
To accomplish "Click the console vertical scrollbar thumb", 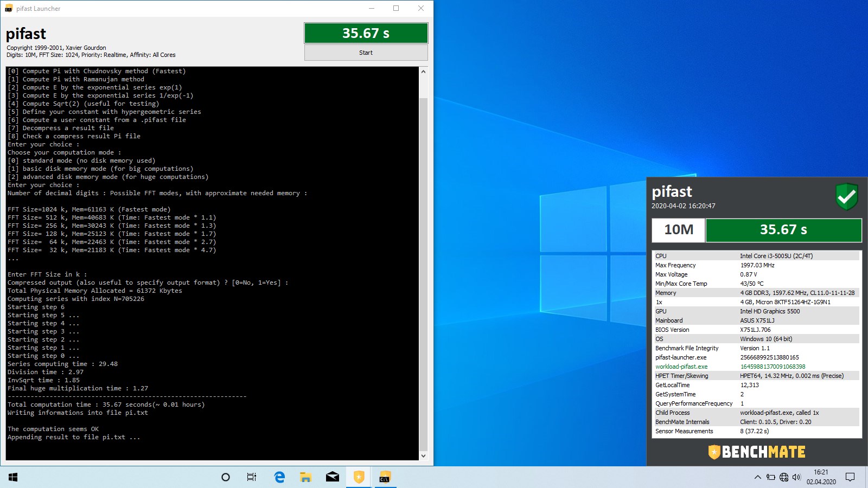I will [423, 274].
